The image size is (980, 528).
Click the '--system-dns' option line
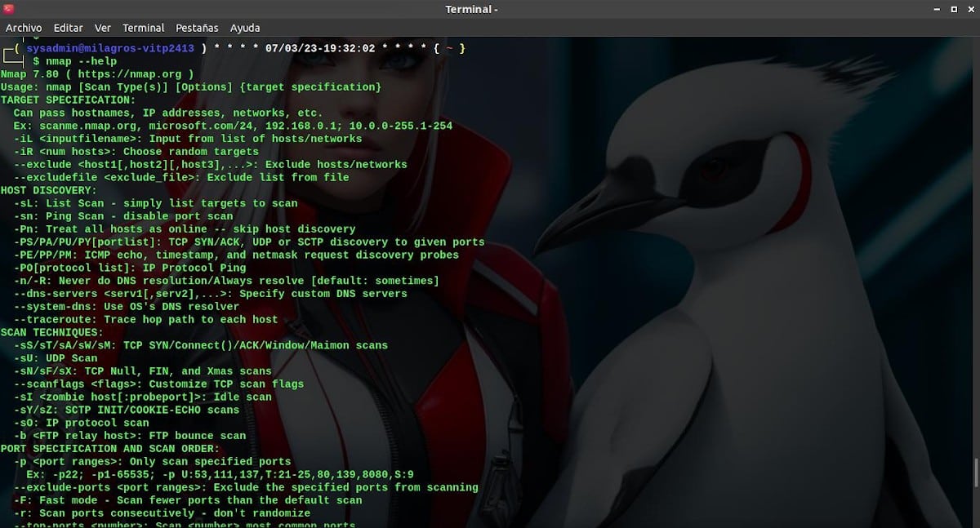click(127, 307)
